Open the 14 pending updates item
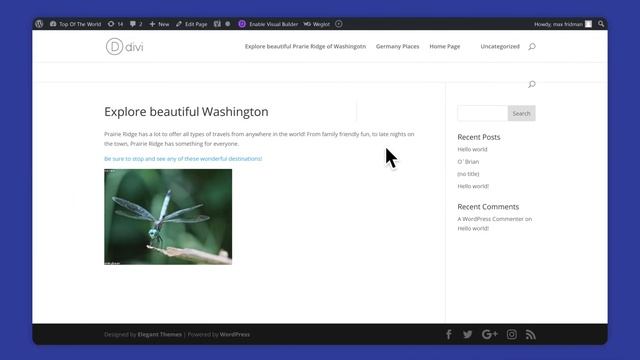Image resolution: width=640 pixels, height=360 pixels. [116, 24]
